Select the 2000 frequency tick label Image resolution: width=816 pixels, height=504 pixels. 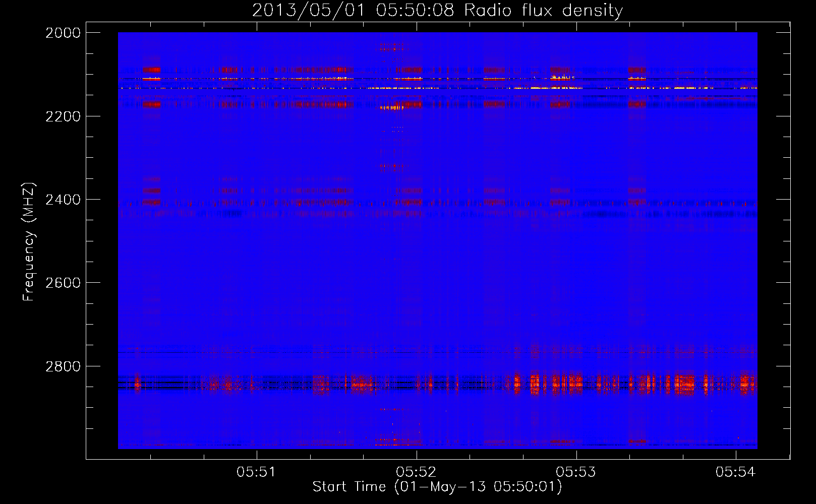63,33
